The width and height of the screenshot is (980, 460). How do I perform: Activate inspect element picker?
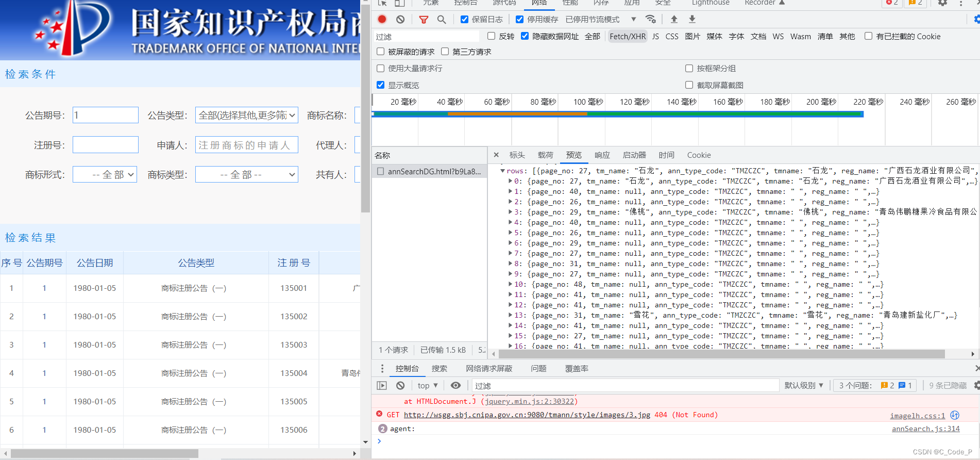(382, 3)
